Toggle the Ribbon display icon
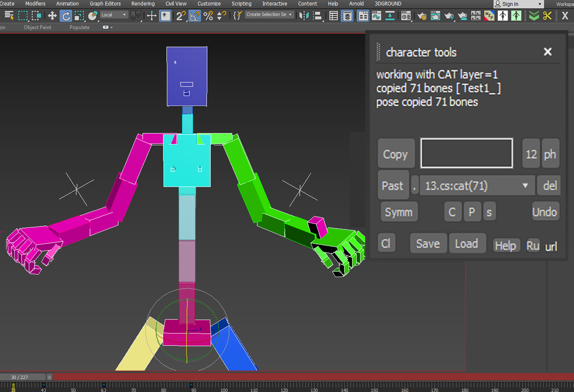Screen dimensions: 574x392 pyautogui.click(x=363, y=16)
